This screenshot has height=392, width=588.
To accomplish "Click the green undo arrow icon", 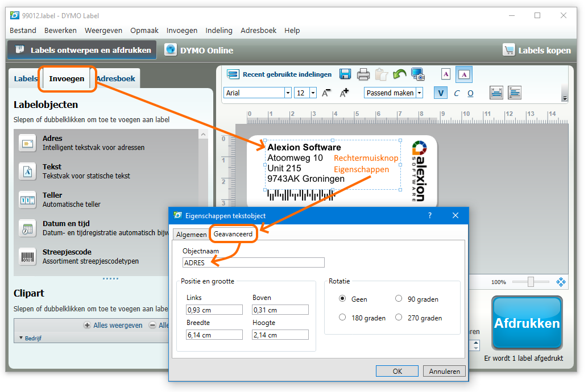I will [400, 74].
